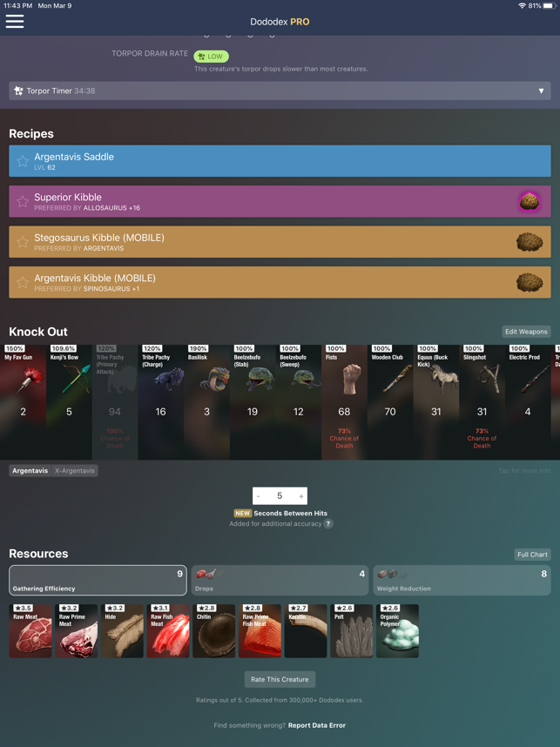Open the Pelt resource tile

pyautogui.click(x=352, y=631)
